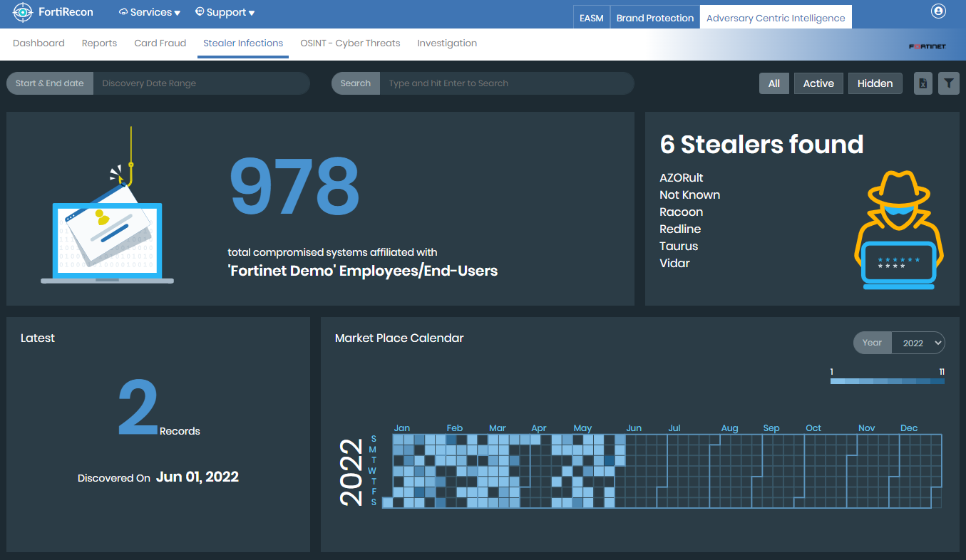Open the filter funnel icon

pyautogui.click(x=948, y=83)
